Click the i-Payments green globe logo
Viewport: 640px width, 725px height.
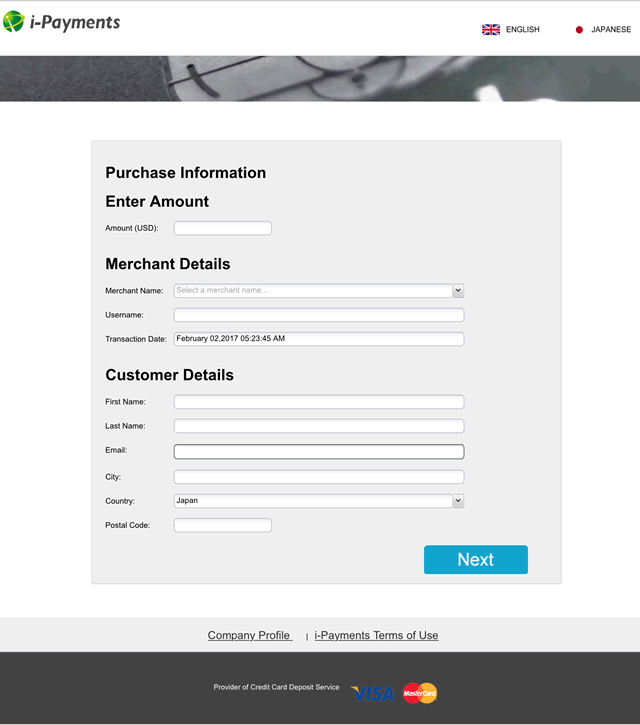(13, 21)
